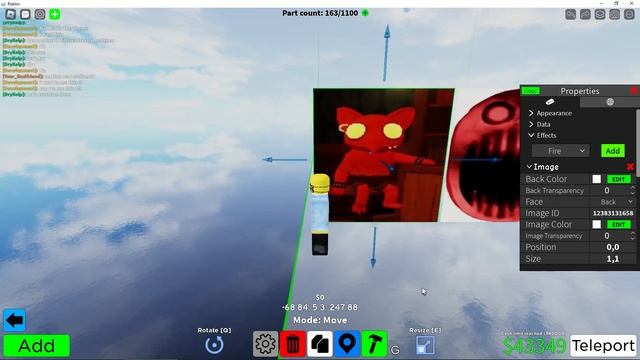
Task: Click EDIT for Back Color
Action: (x=619, y=179)
